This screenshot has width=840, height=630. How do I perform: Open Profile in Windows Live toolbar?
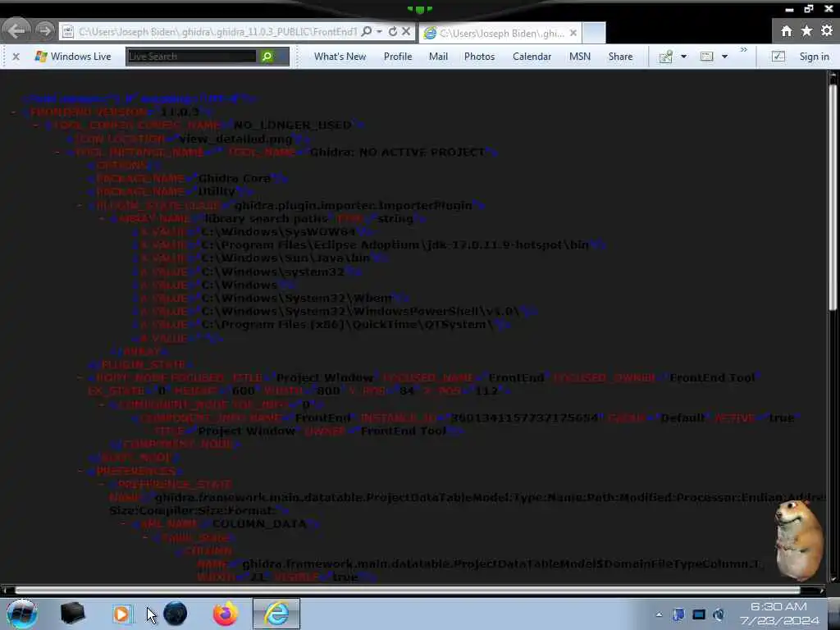point(398,57)
